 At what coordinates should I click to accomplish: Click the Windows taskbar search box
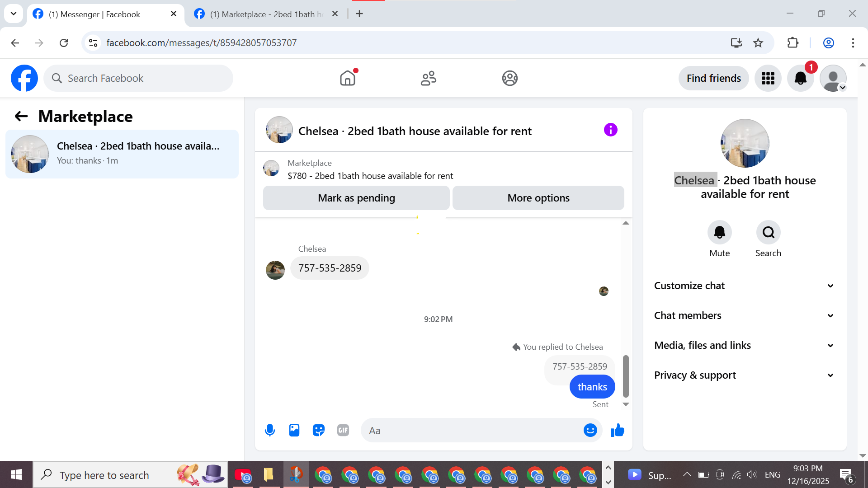[x=130, y=474]
